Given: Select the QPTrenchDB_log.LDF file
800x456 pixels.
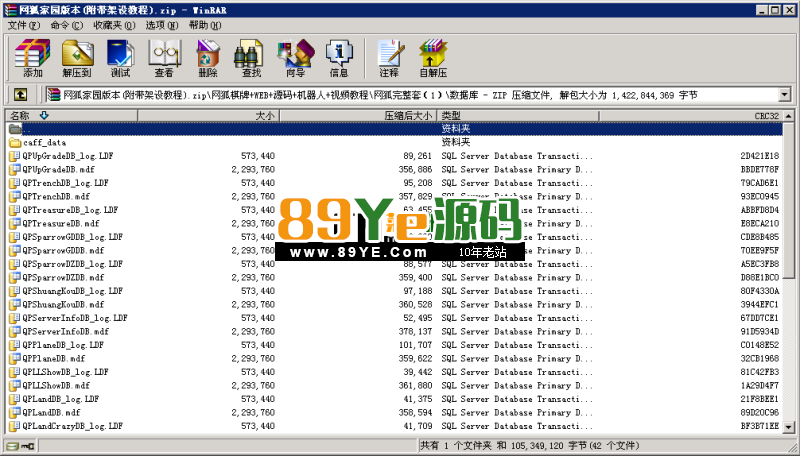Looking at the screenshot, I should coord(65,183).
